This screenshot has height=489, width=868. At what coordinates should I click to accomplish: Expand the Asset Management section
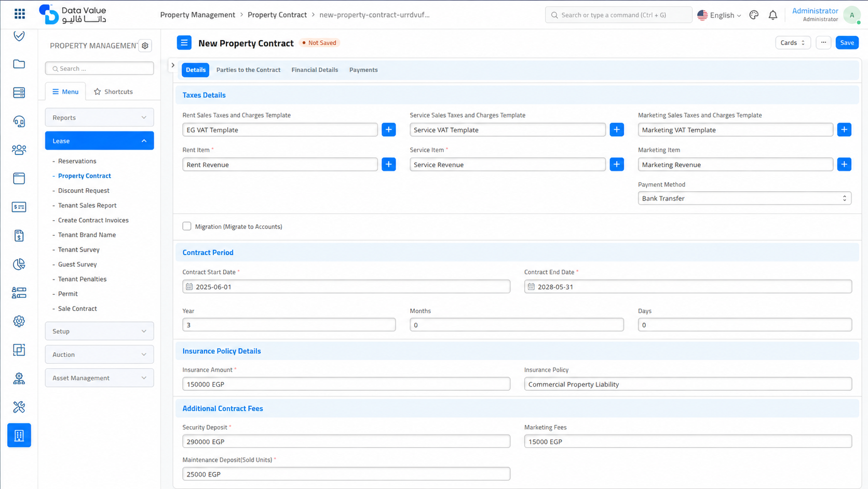100,378
